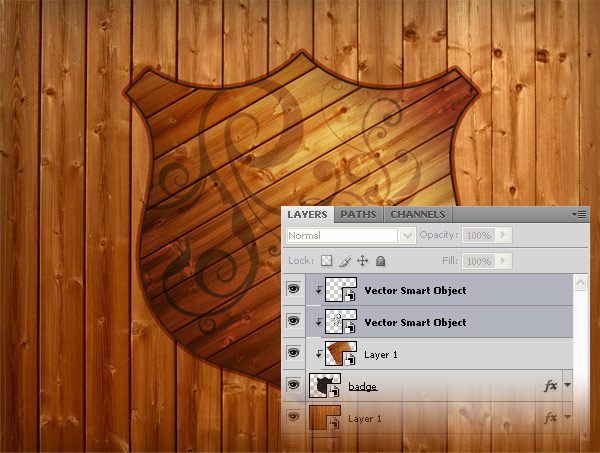Expand the bottom Layer 1 effects list
The height and width of the screenshot is (453, 600).
click(x=567, y=417)
